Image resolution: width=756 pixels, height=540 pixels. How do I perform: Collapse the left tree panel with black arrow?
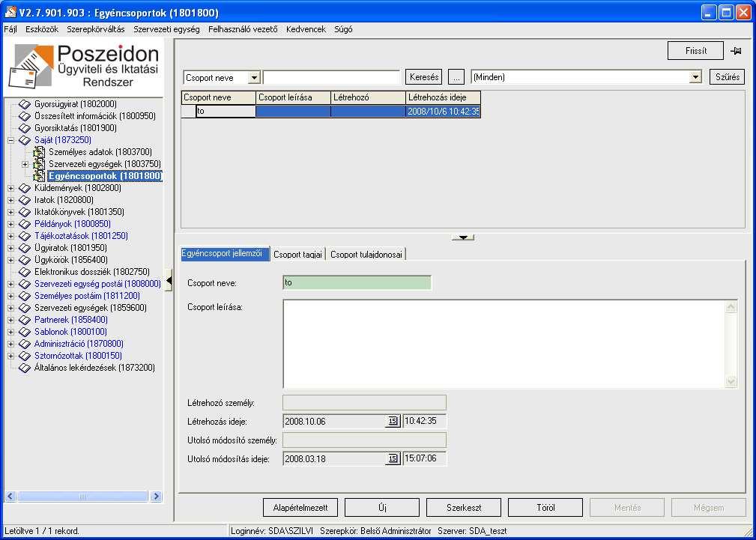tap(169, 281)
